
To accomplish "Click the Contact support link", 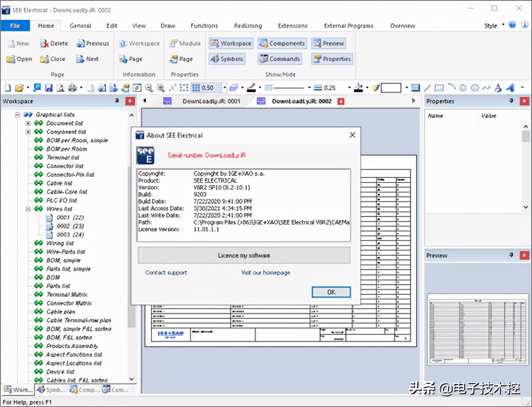I will click(x=166, y=273).
